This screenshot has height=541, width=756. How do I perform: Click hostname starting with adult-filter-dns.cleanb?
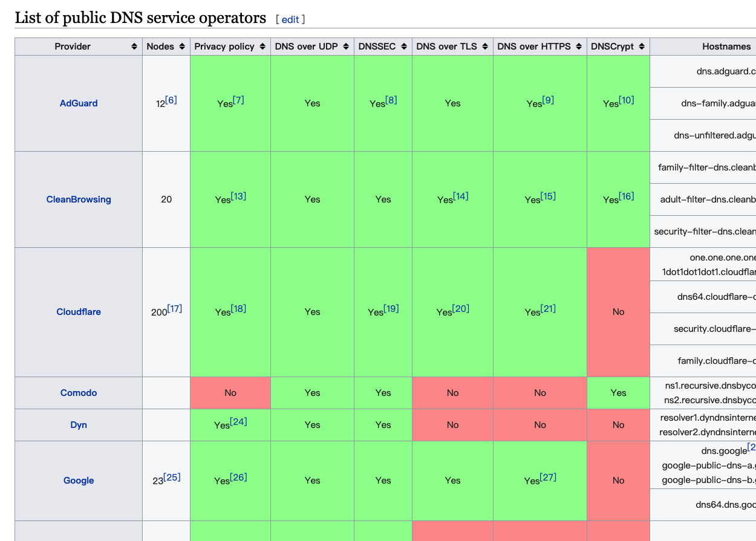tap(708, 199)
